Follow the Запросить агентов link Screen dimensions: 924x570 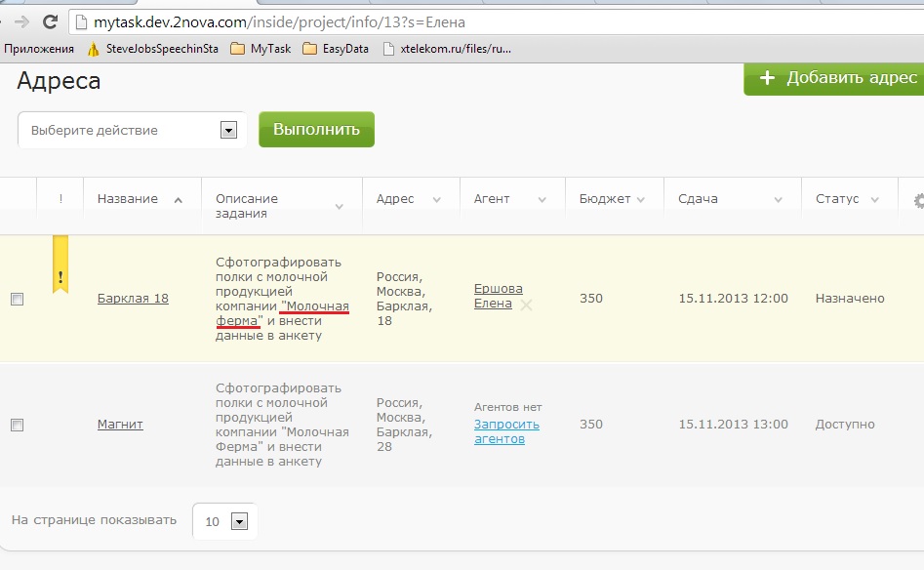[506, 431]
